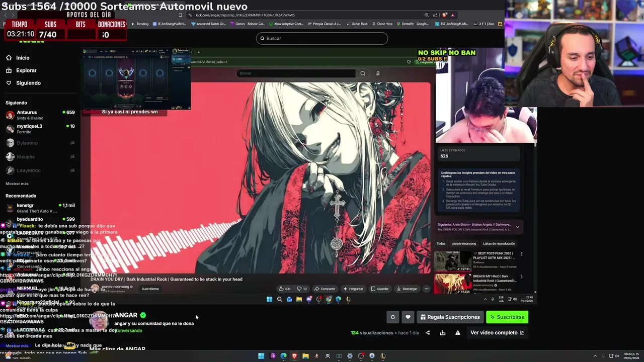Screen dimensions: 644x362
Task: Open kenetgr recommended channel
Action: click(40, 208)
